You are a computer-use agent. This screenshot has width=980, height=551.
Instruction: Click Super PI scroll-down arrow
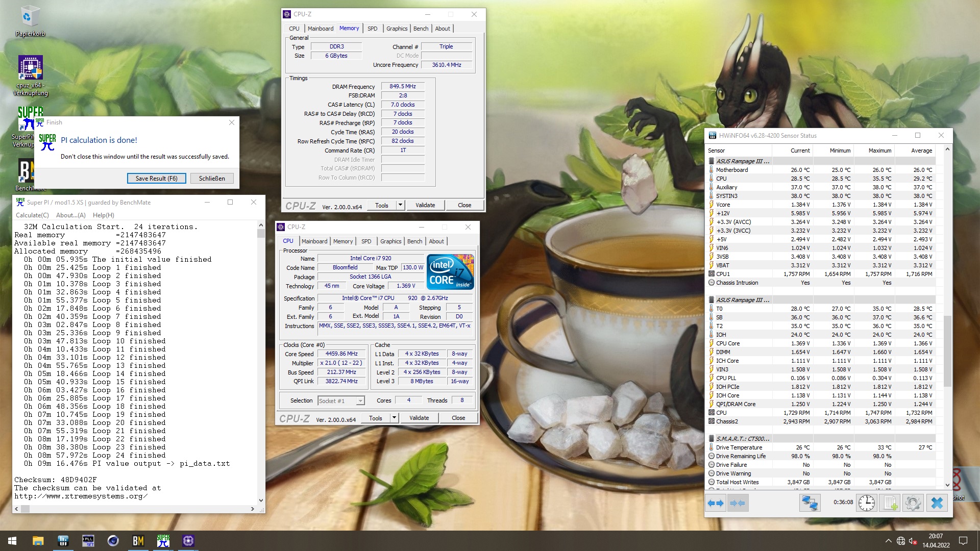point(261,500)
